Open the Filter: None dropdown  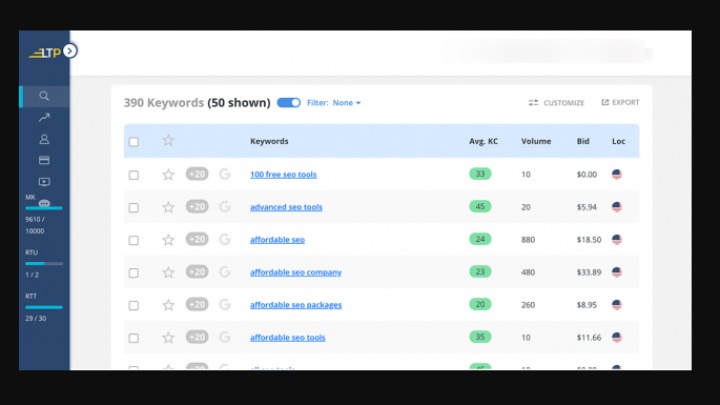click(x=334, y=103)
